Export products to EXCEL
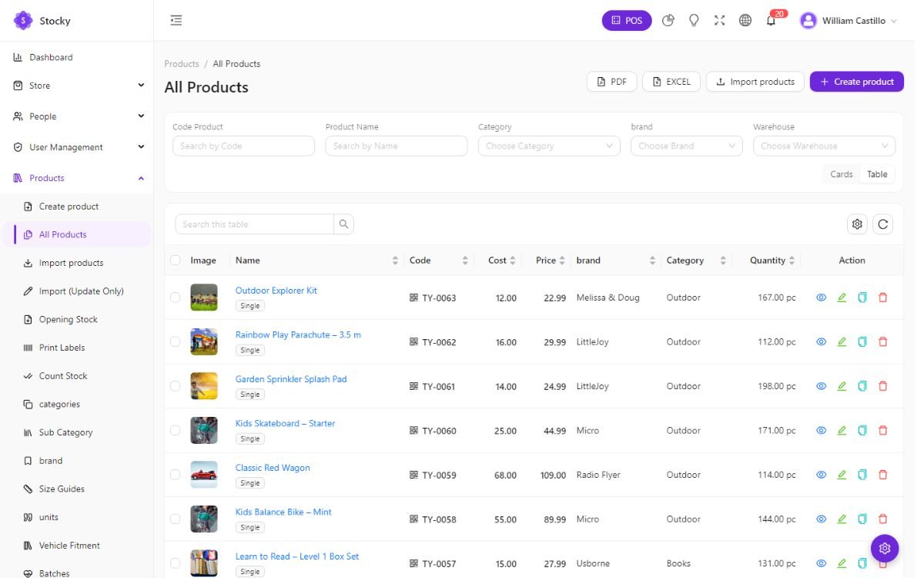Image resolution: width=924 pixels, height=578 pixels. tap(671, 82)
